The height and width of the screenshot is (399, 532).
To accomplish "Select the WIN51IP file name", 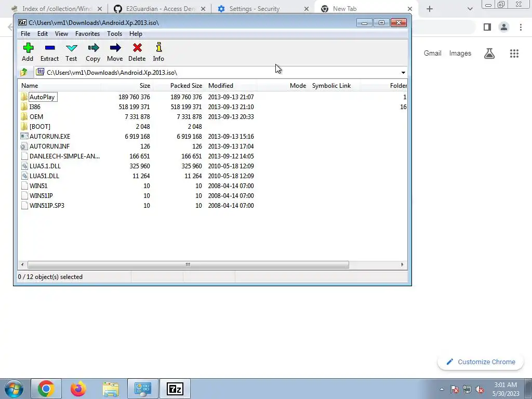I will click(x=41, y=196).
